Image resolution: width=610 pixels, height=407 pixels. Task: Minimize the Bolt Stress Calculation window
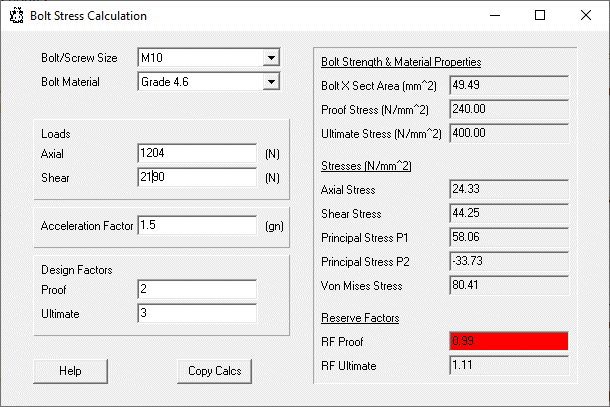[x=495, y=16]
